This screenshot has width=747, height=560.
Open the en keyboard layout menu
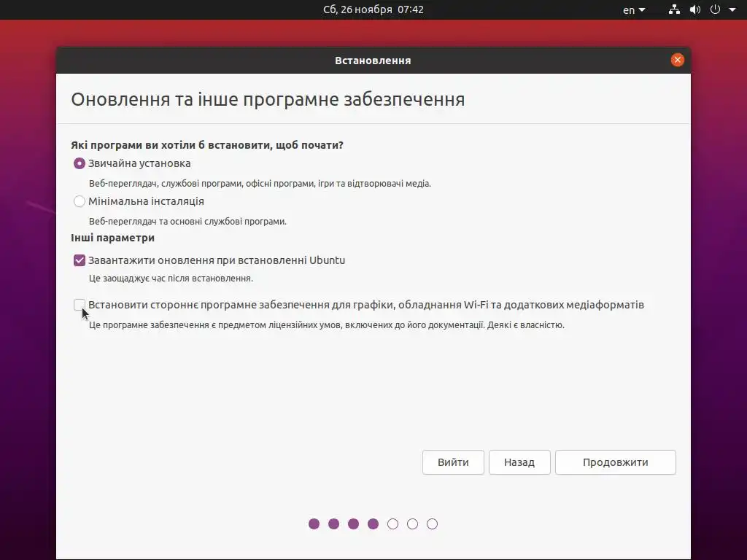tap(634, 9)
